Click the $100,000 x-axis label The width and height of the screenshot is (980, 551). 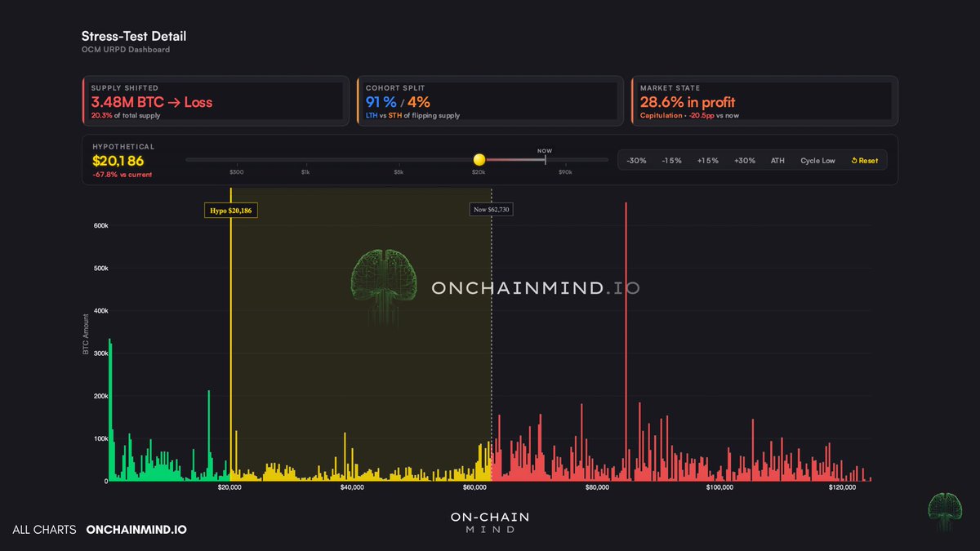tap(720, 488)
